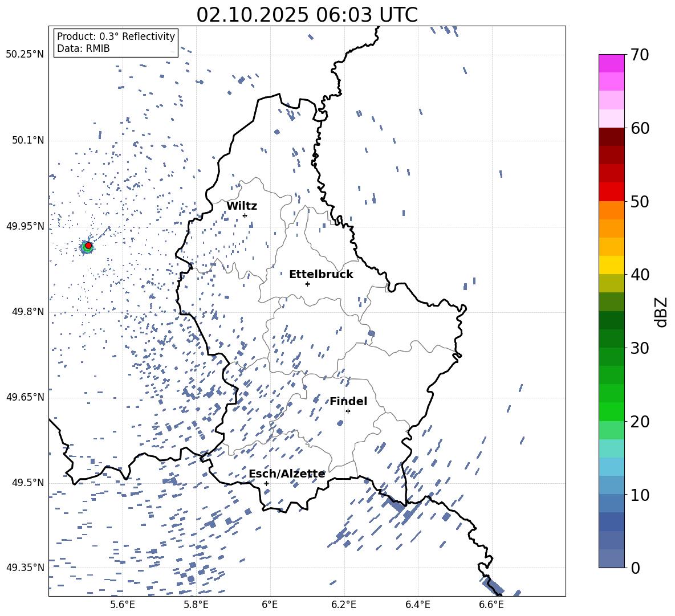The image size is (675, 616).
Task: Click the 5.8°E longitude label
Action: (x=196, y=605)
